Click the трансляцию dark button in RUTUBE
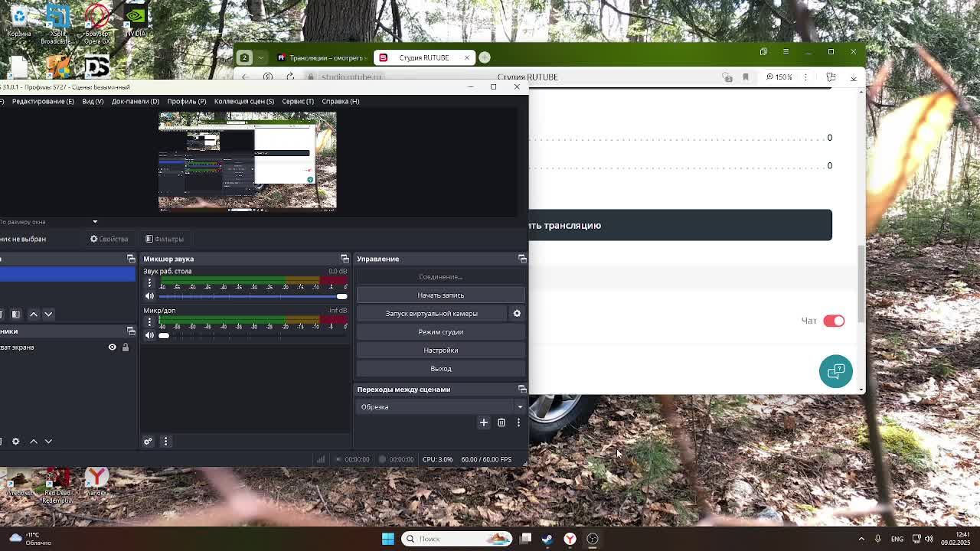The image size is (980, 551). point(680,225)
